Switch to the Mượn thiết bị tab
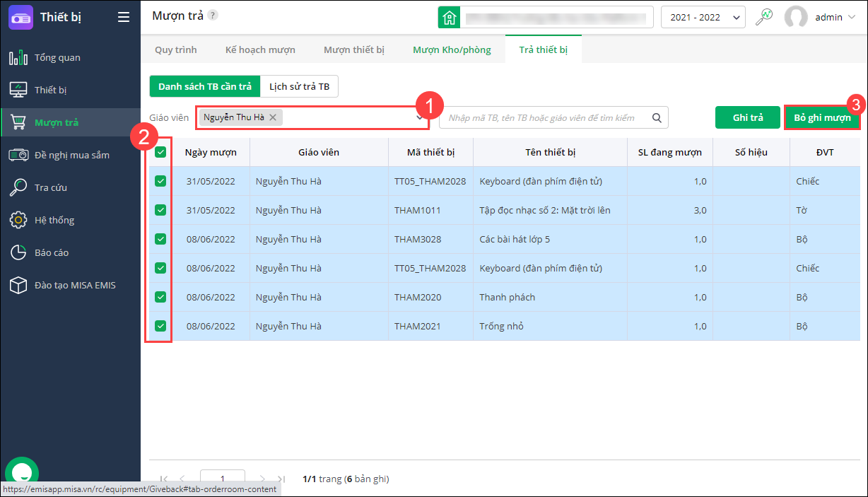The height and width of the screenshot is (497, 868). point(354,49)
